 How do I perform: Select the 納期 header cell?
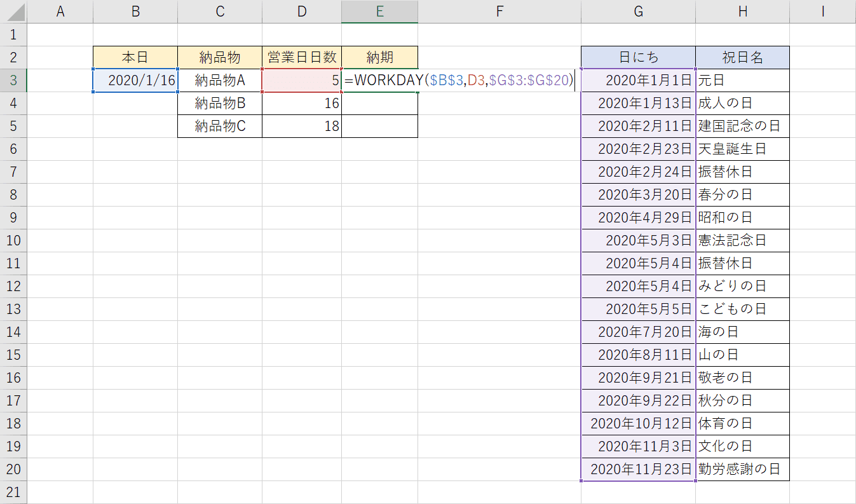coord(379,57)
